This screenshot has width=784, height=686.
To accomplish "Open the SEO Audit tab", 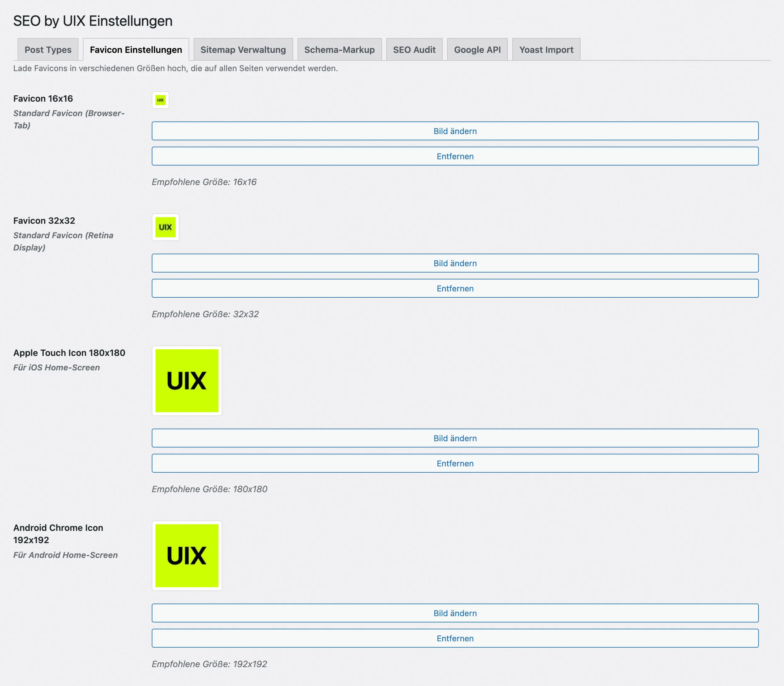I will pyautogui.click(x=414, y=50).
